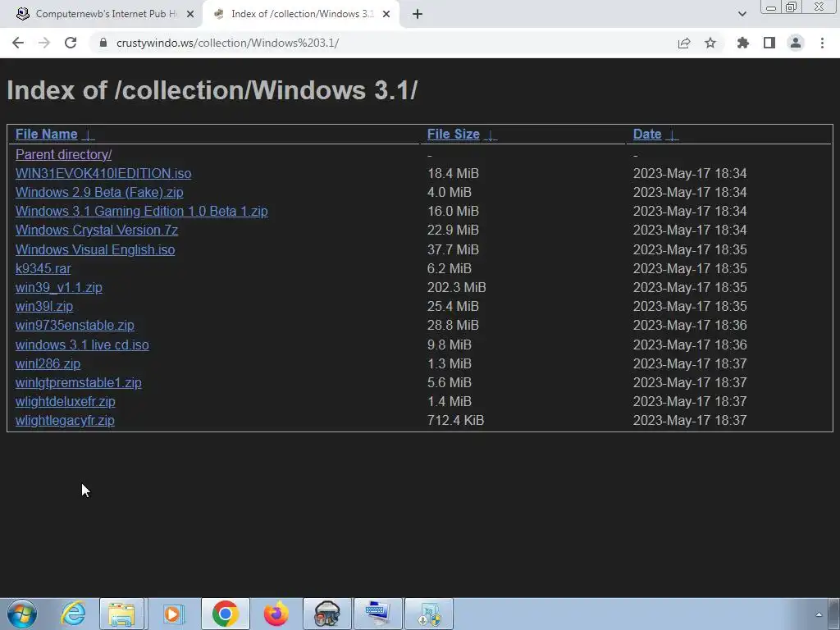840x630 pixels.
Task: Sort the listing by File Size
Action: click(x=453, y=134)
